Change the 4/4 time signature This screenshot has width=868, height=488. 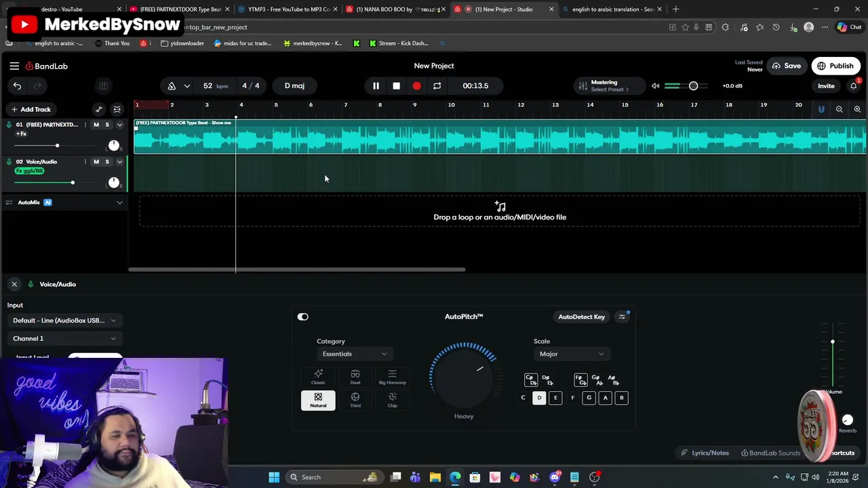point(251,86)
